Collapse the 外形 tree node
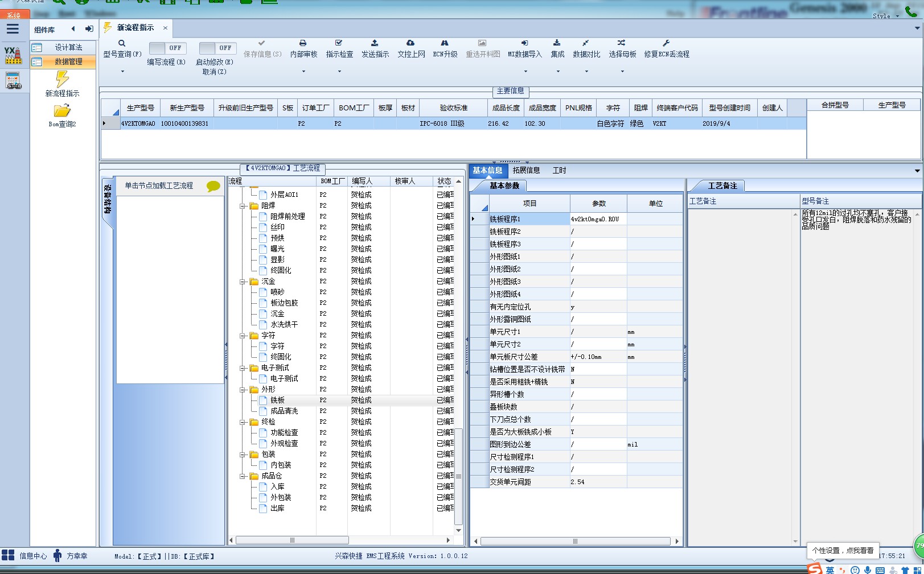This screenshot has height=574, width=924. pos(243,390)
